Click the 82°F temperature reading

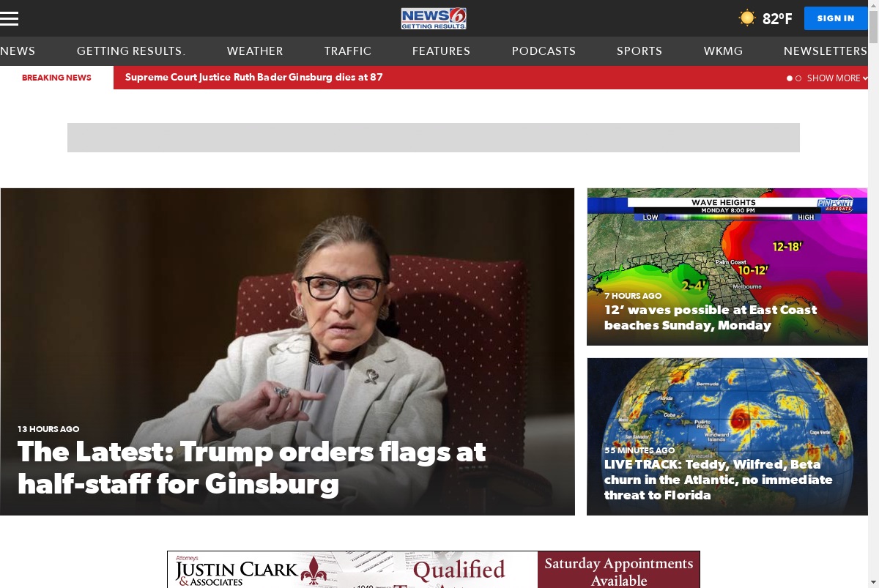tap(777, 19)
